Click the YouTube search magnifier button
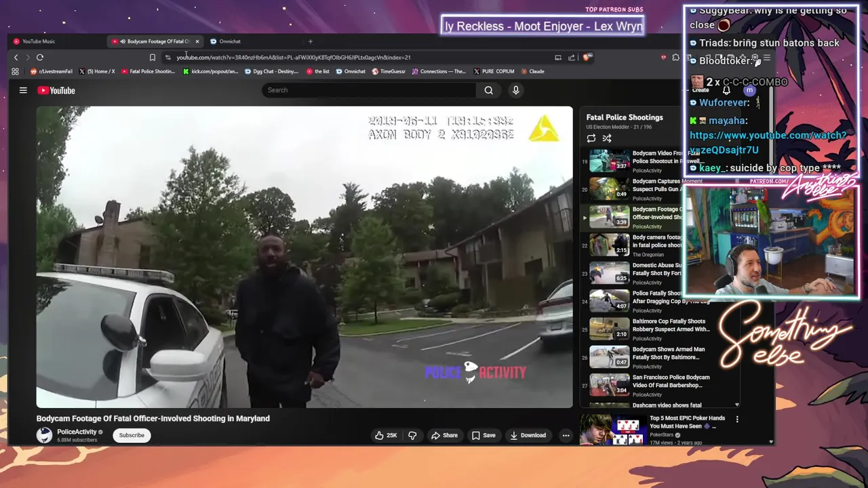 point(488,90)
